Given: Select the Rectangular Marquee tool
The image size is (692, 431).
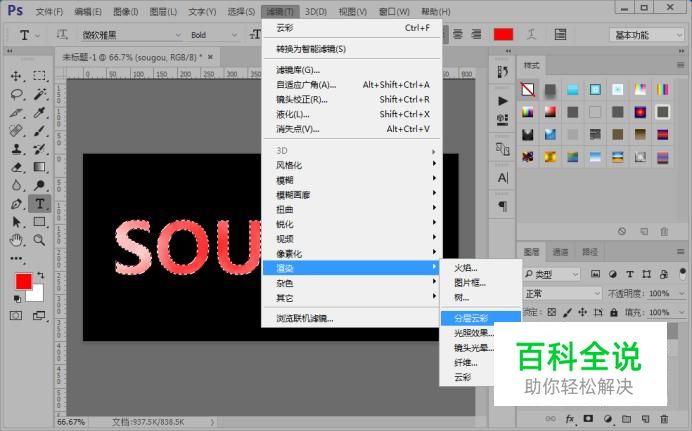Looking at the screenshot, I should coord(39,76).
